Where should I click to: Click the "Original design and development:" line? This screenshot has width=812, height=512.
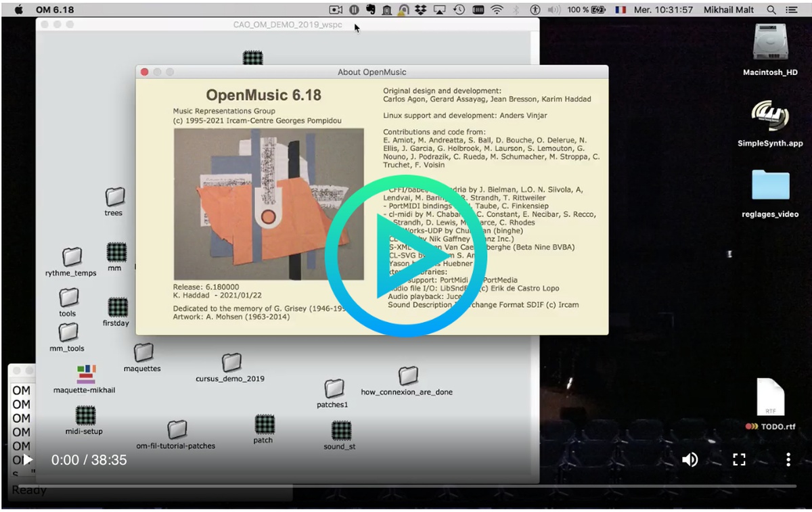pos(442,91)
